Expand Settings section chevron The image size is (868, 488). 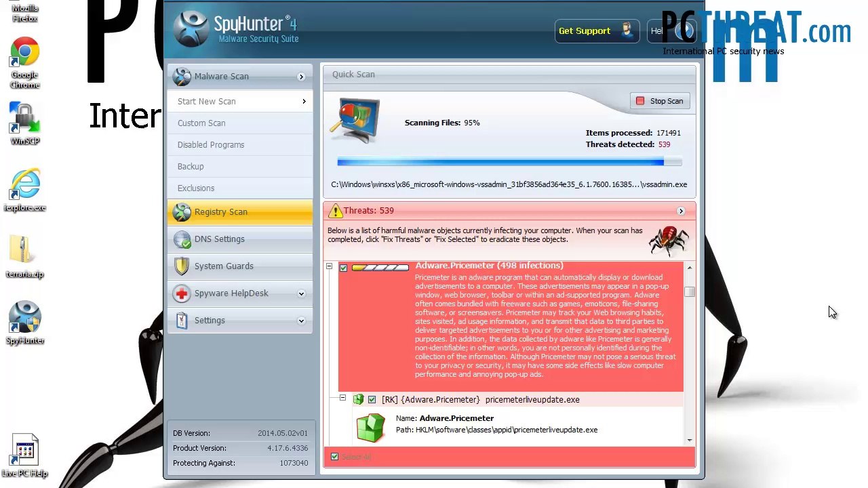click(301, 321)
